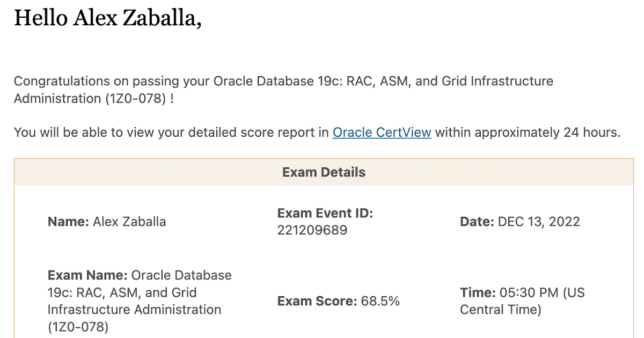Click "Alex Zaballa" value beside Name label
The height and width of the screenshot is (338, 644).
point(129,222)
